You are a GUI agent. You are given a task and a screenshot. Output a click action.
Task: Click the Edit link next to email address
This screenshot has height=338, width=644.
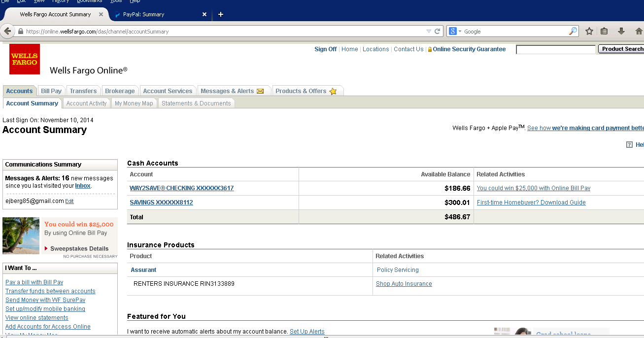[x=69, y=201]
